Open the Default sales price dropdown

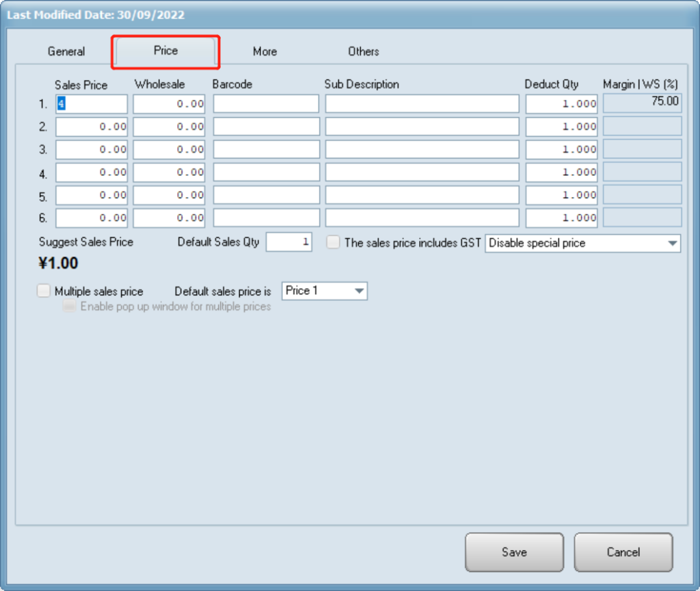325,291
